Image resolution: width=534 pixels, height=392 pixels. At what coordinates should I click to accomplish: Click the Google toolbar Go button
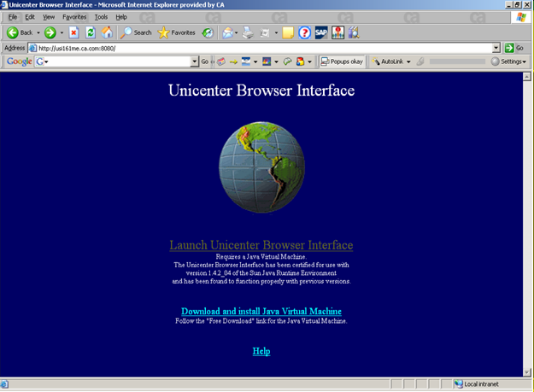(x=205, y=61)
